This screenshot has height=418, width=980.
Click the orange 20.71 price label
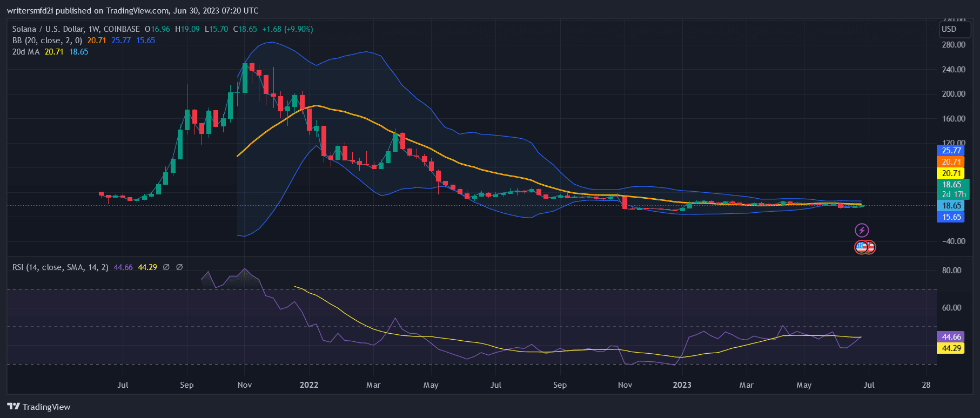coord(951,162)
